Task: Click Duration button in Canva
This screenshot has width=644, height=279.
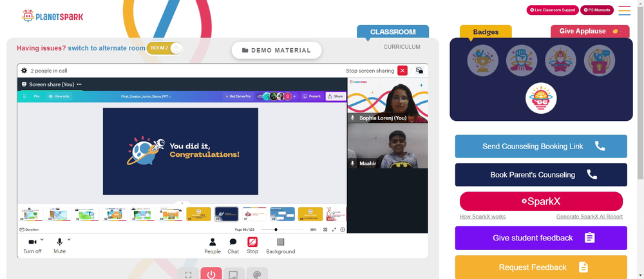Action: click(x=29, y=230)
